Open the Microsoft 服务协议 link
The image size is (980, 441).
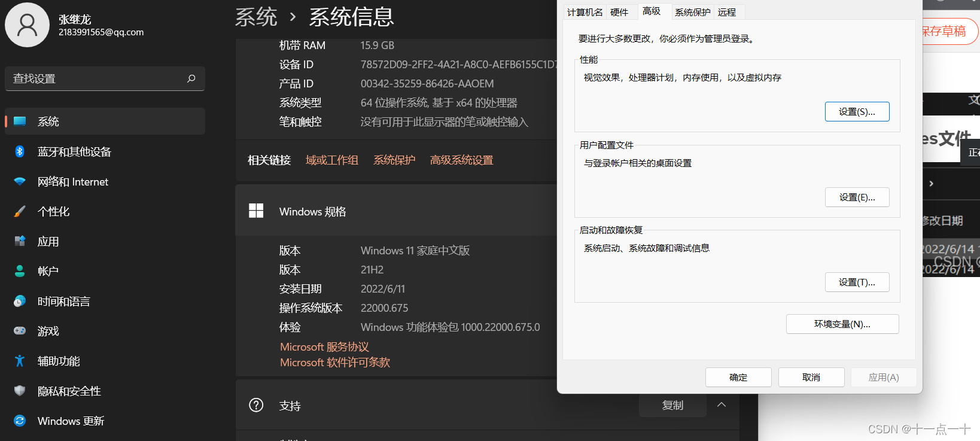(x=324, y=347)
